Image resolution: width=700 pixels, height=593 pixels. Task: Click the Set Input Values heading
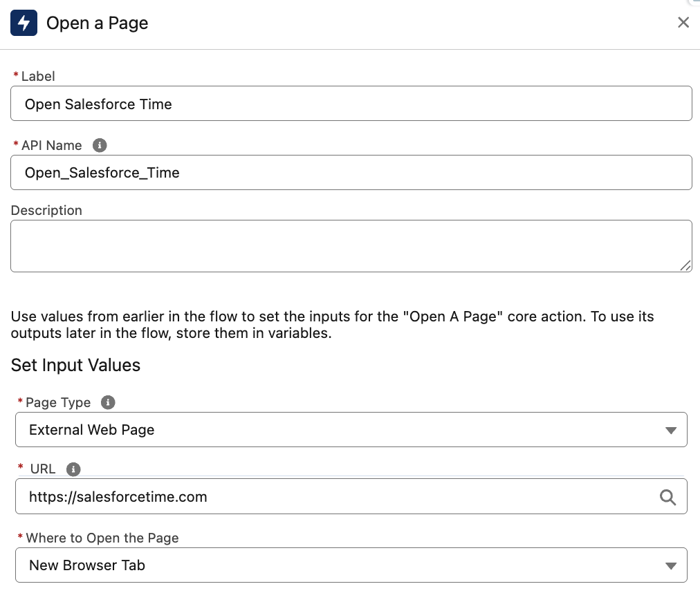click(75, 365)
